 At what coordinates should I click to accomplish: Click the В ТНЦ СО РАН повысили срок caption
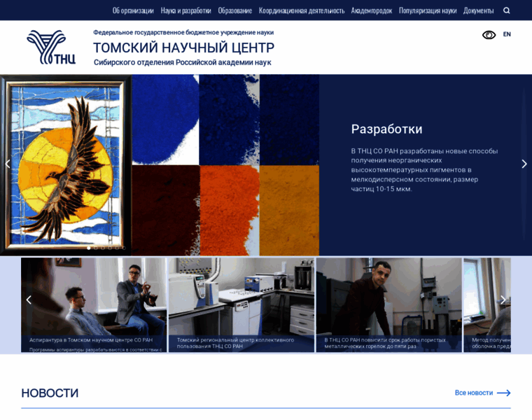pos(385,343)
